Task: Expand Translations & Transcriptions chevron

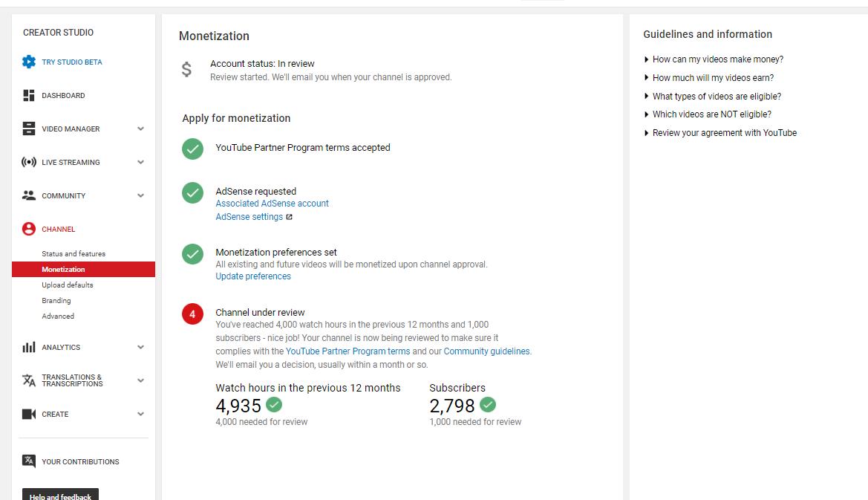Action: 140,380
